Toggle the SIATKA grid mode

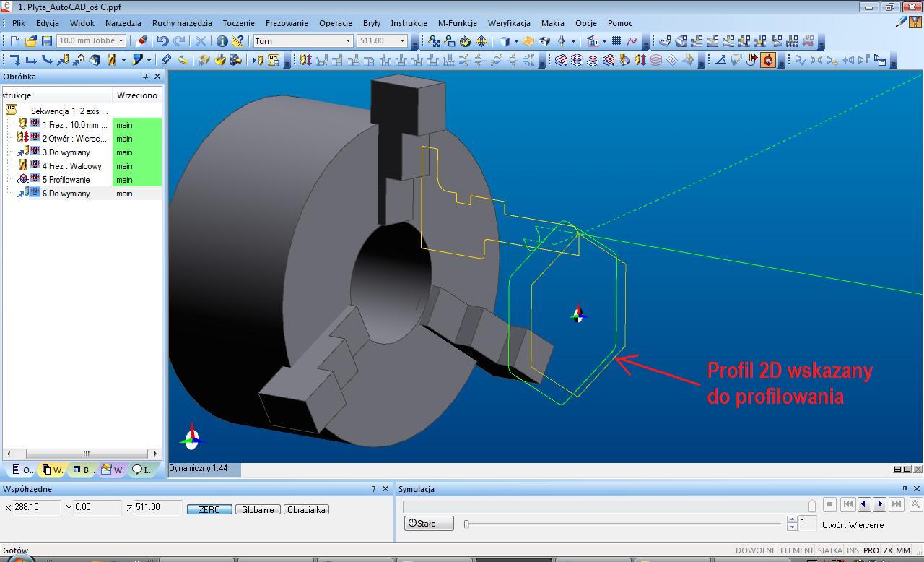coord(830,550)
